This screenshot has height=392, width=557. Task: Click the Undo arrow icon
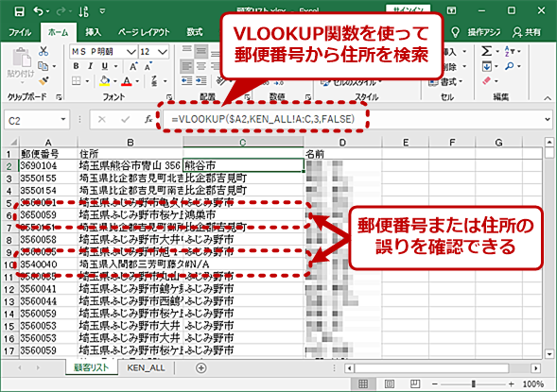coord(38,11)
